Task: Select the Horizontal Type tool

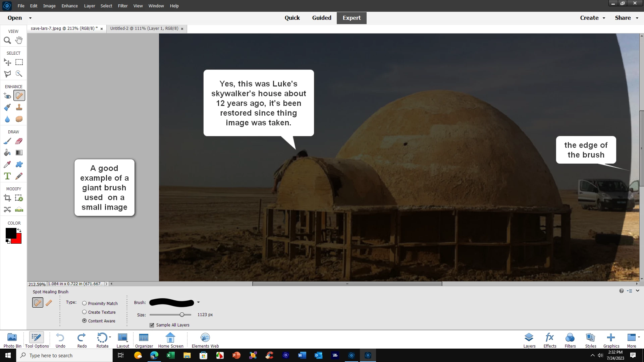Action: [7, 176]
